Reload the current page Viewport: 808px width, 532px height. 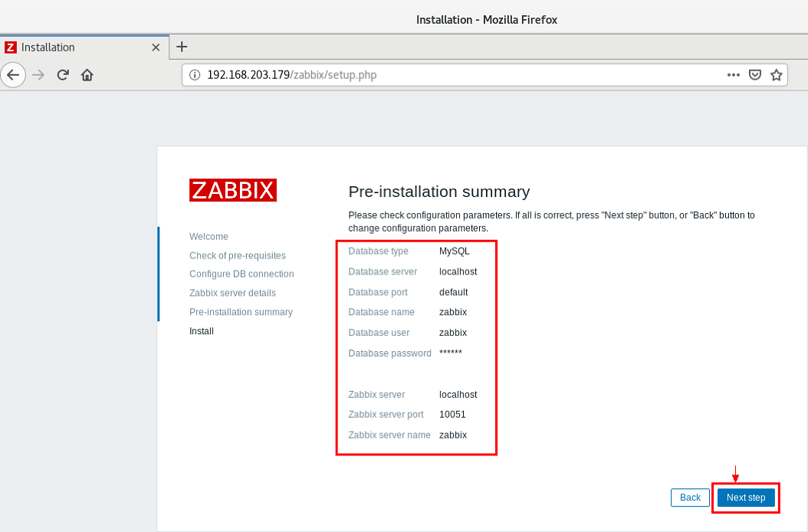pos(63,75)
